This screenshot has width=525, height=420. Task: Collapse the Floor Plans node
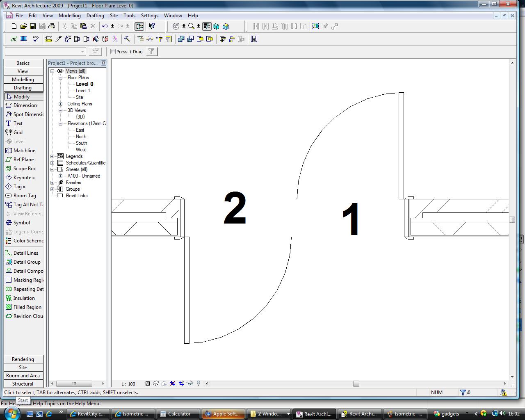tap(61, 78)
